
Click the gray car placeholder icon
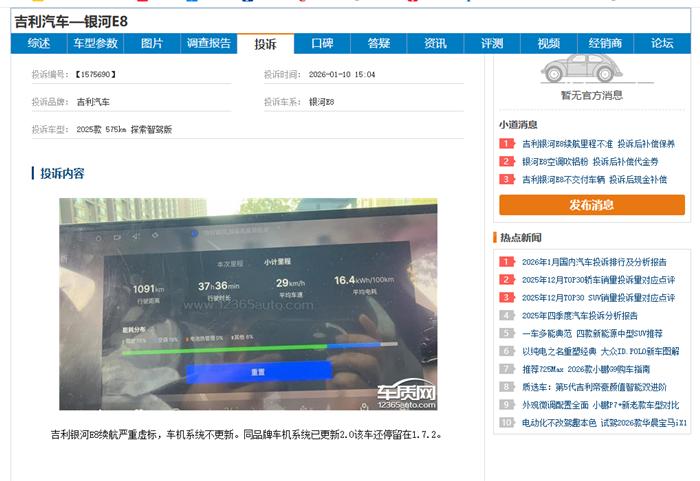577,68
